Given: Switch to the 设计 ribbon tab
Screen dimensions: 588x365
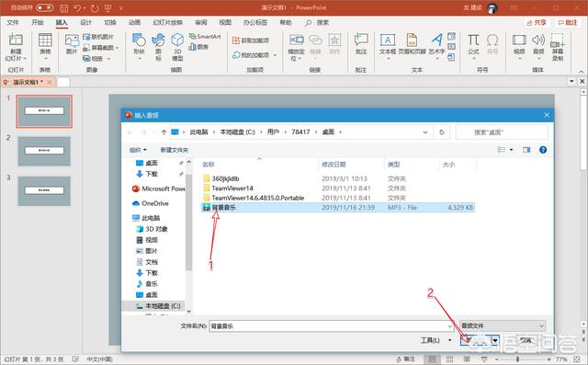Looking at the screenshot, I should pos(85,22).
